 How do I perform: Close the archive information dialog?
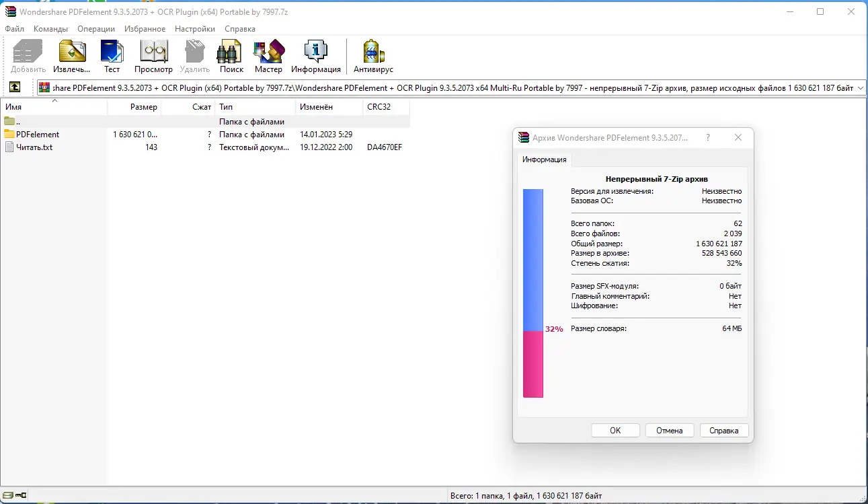(738, 137)
